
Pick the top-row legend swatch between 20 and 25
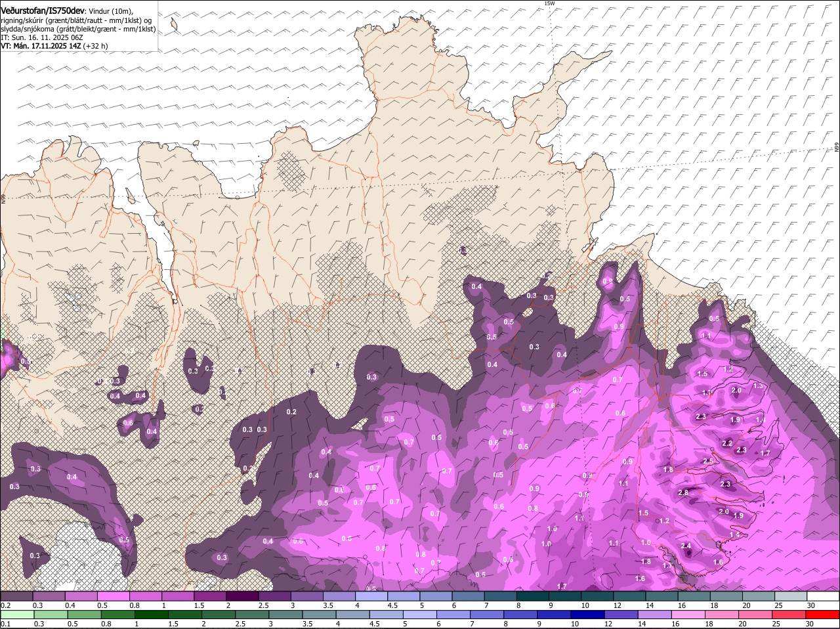tap(759, 596)
